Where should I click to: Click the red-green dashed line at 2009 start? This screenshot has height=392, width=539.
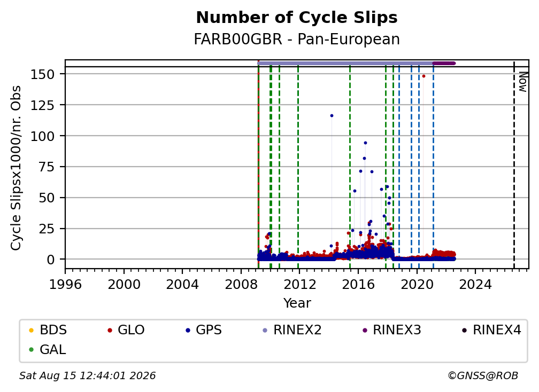point(258,165)
